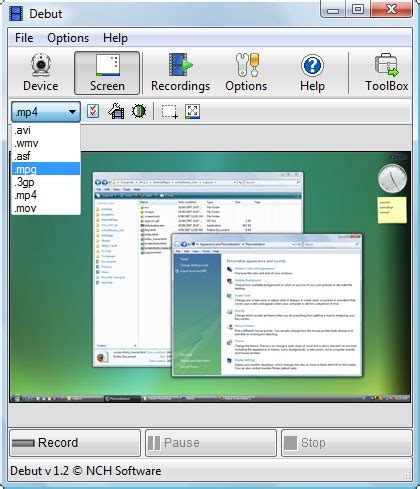420x489 pixels.
Task: Click the Debut v 1.2 status bar text
Action: [86, 471]
